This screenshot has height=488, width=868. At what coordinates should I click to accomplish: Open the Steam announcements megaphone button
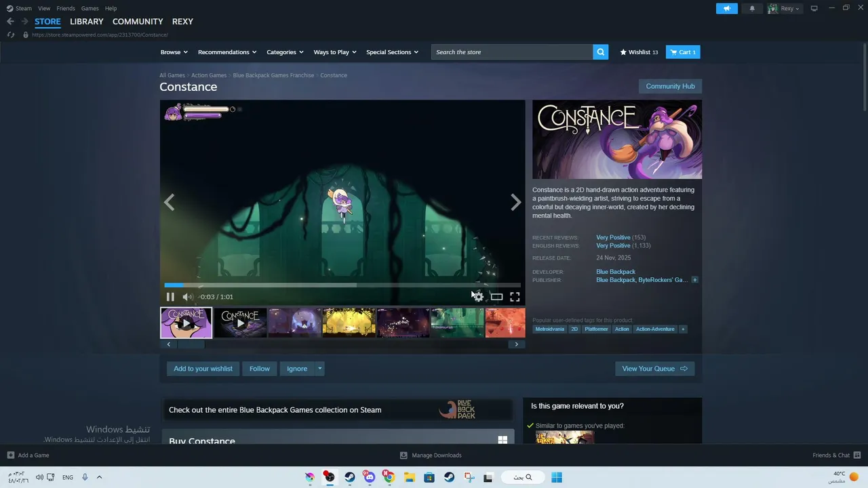coord(726,8)
